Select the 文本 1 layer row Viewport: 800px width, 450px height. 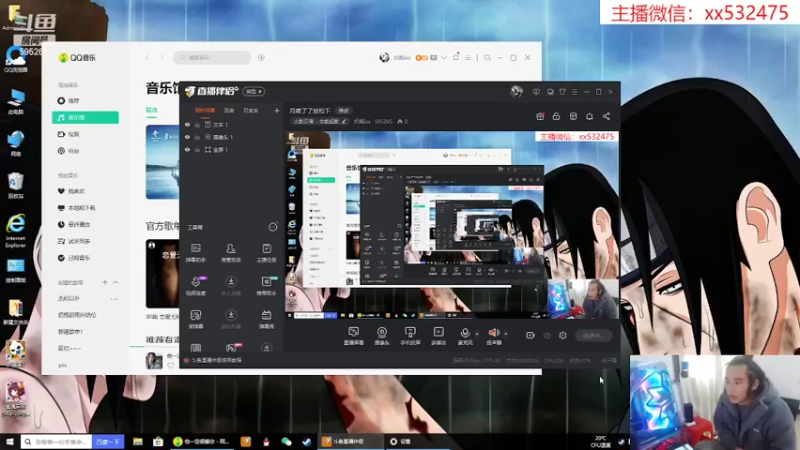232,124
